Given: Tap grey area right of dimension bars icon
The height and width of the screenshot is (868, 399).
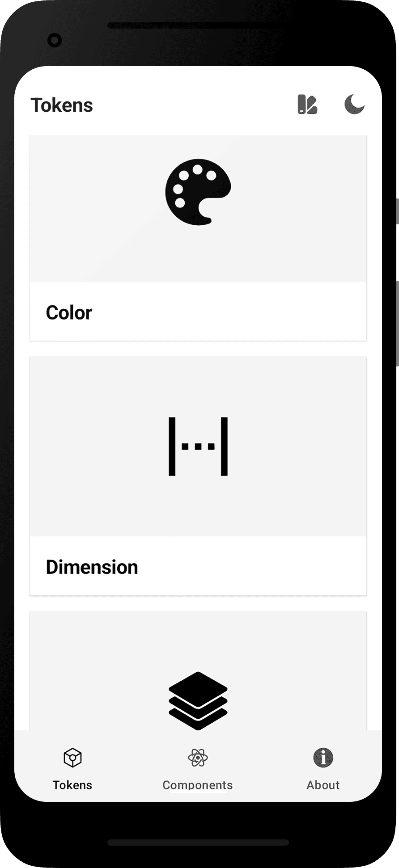Looking at the screenshot, I should click(300, 447).
